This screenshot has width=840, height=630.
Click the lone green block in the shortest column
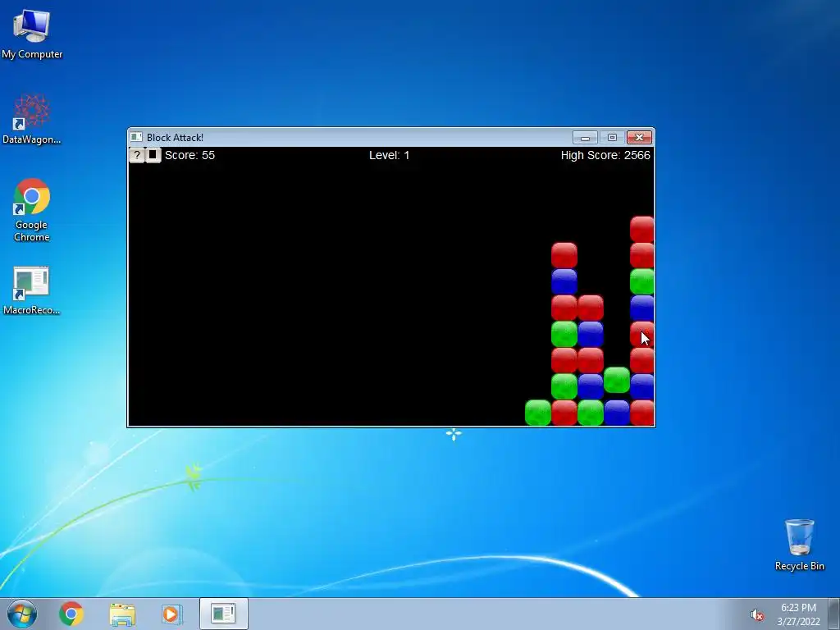pos(538,413)
